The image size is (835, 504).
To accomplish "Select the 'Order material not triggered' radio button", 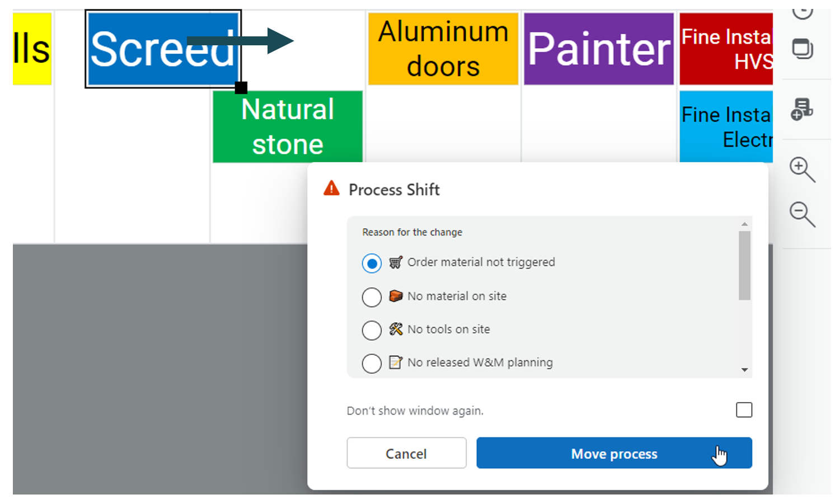I will 372,263.
